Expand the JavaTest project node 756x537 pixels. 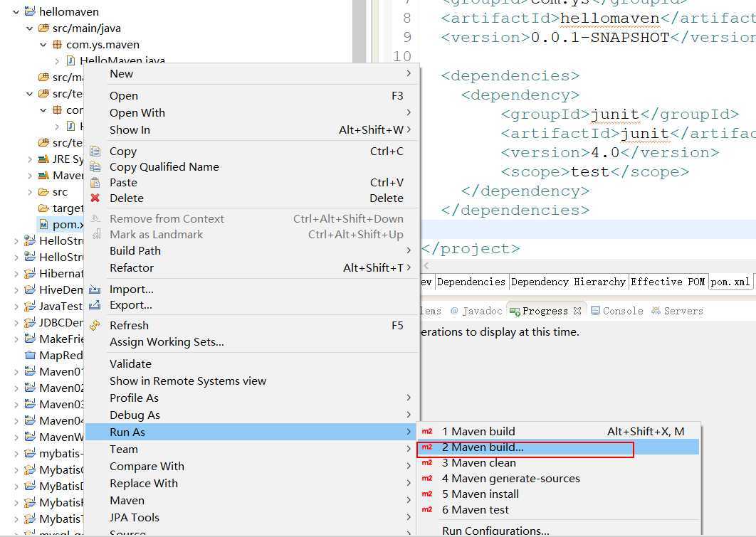tap(16, 307)
